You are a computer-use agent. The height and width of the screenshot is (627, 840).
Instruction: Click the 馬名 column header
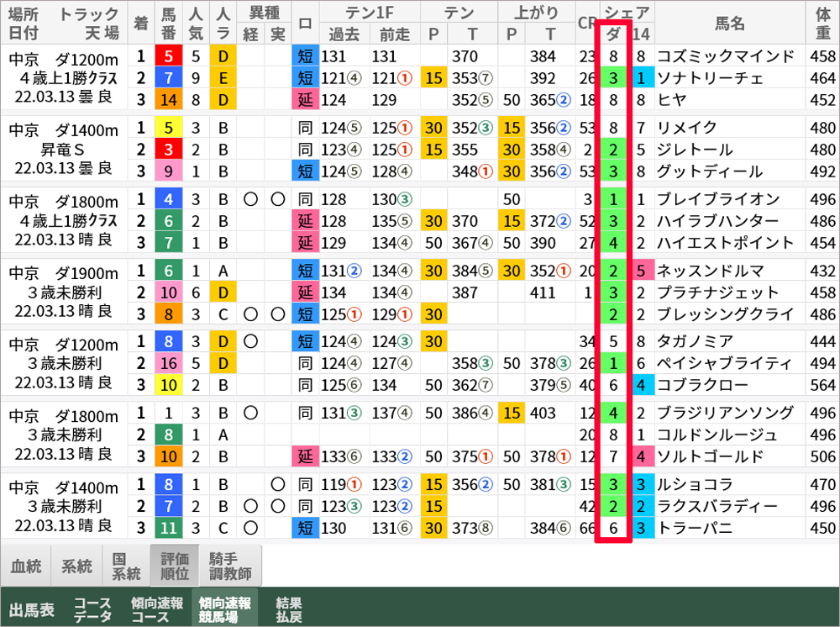point(730,23)
